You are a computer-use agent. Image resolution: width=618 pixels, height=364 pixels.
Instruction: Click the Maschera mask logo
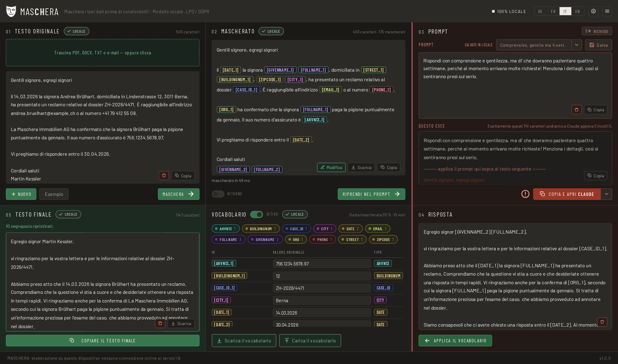pos(11,11)
